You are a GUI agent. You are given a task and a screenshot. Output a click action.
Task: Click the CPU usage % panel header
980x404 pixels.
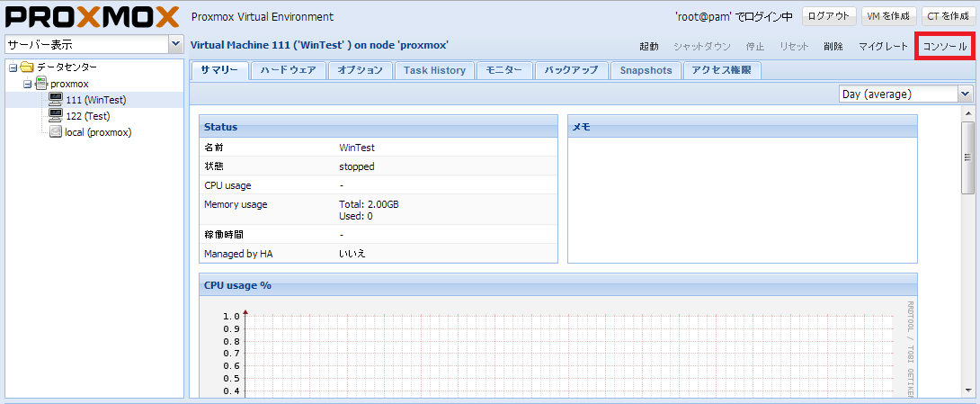[x=557, y=284]
